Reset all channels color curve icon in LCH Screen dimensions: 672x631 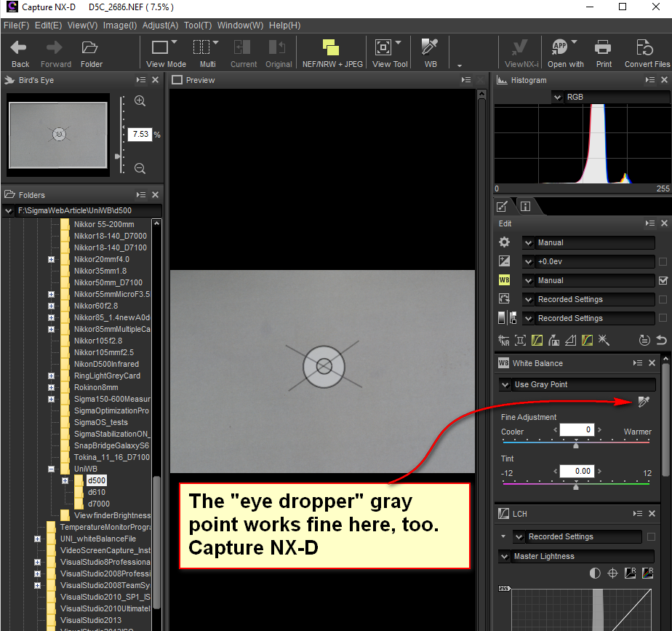tap(647, 574)
